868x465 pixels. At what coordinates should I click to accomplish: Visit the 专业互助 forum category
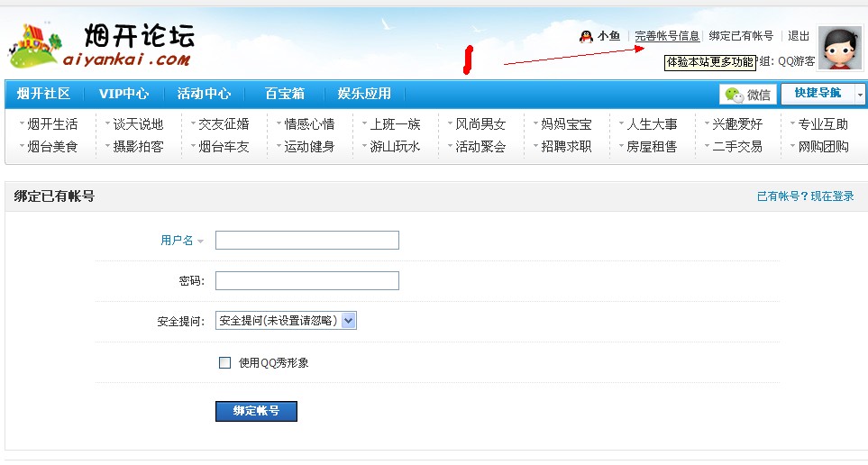(823, 124)
